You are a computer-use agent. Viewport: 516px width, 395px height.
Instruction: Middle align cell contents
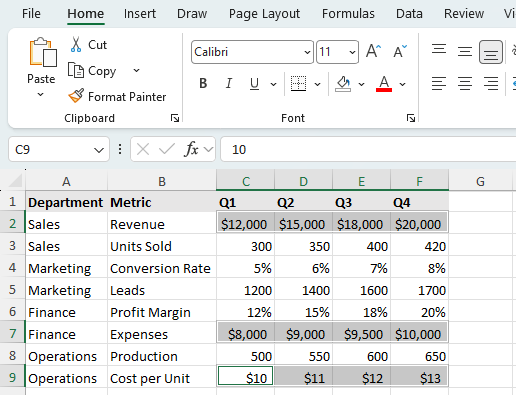[465, 52]
